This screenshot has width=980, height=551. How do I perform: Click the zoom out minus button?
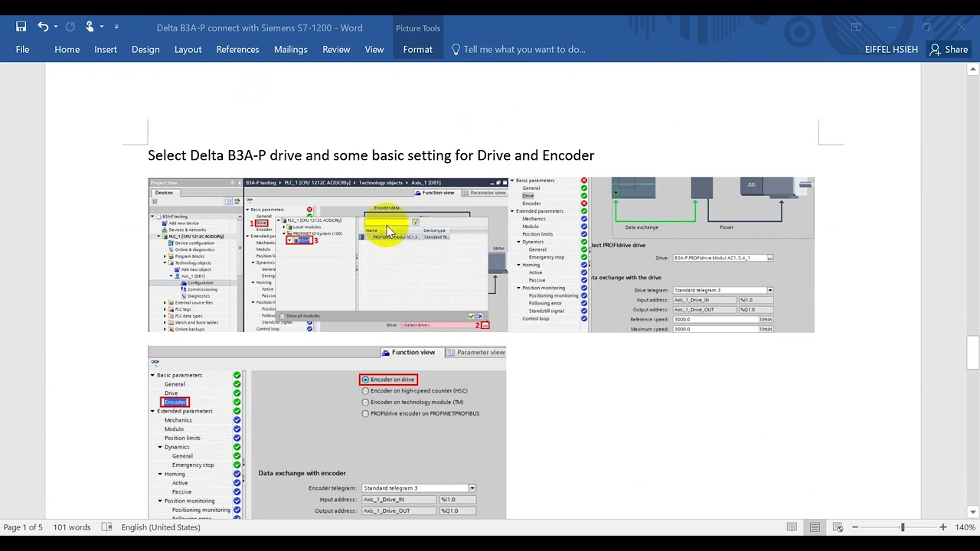click(855, 527)
